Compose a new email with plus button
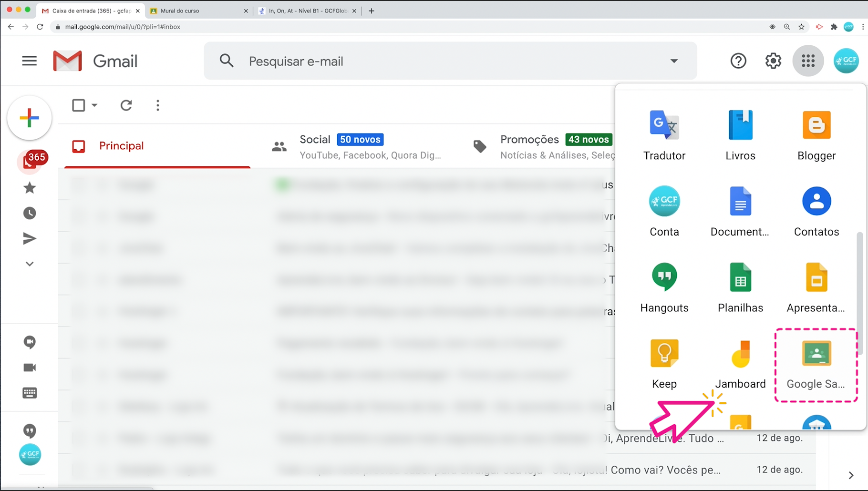 pyautogui.click(x=30, y=118)
